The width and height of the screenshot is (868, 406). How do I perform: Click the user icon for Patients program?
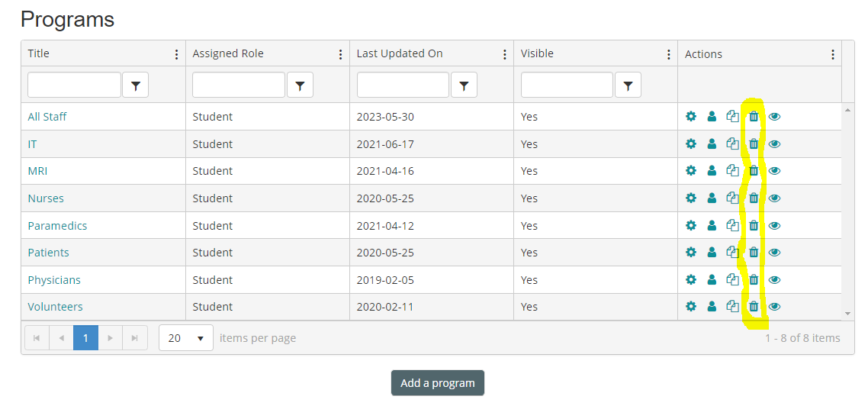click(712, 253)
